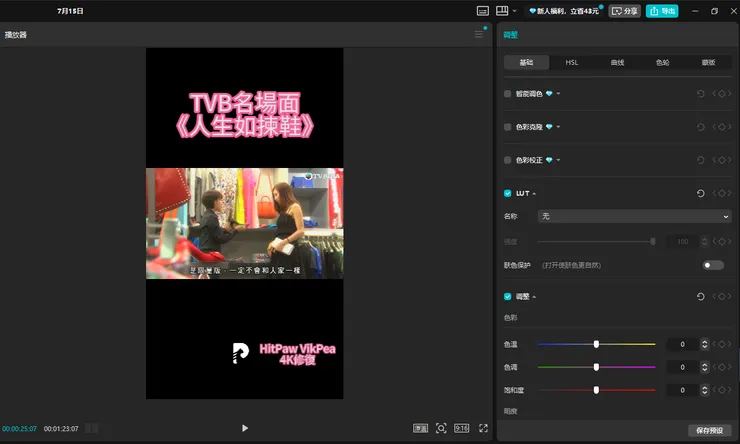Add keyframe for 色彩克隆 row
Viewport: 740px width, 444px height.
click(722, 127)
